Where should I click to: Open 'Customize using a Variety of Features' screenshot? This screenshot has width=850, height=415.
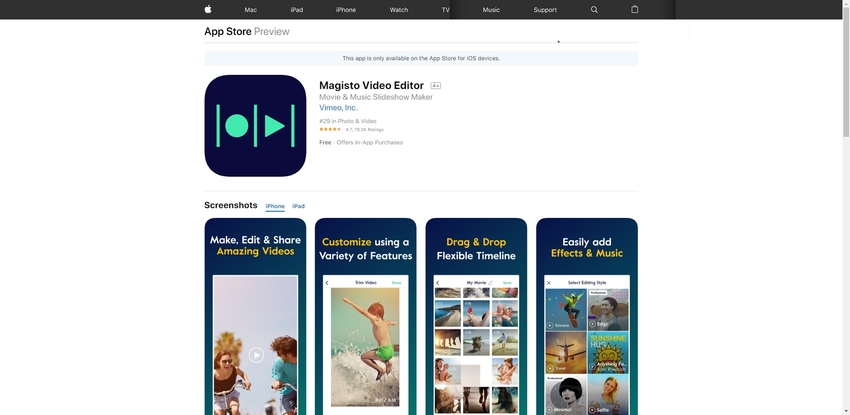(x=365, y=316)
